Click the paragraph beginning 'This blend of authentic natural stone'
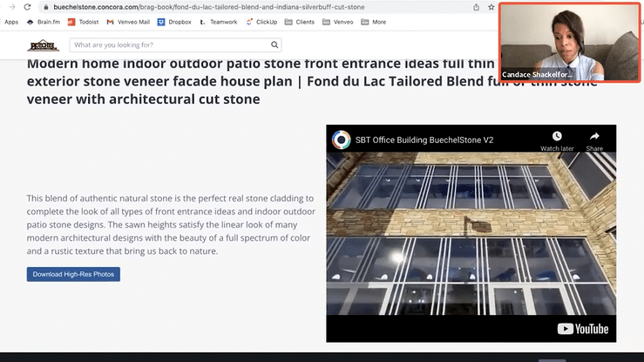The width and height of the screenshot is (644, 362). tap(171, 225)
